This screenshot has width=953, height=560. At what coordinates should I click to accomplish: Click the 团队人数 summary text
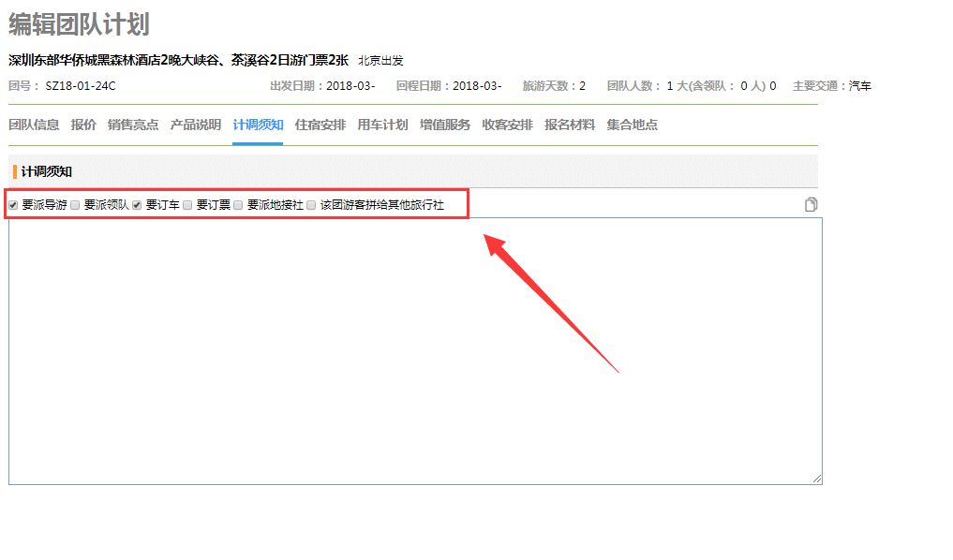(x=692, y=85)
